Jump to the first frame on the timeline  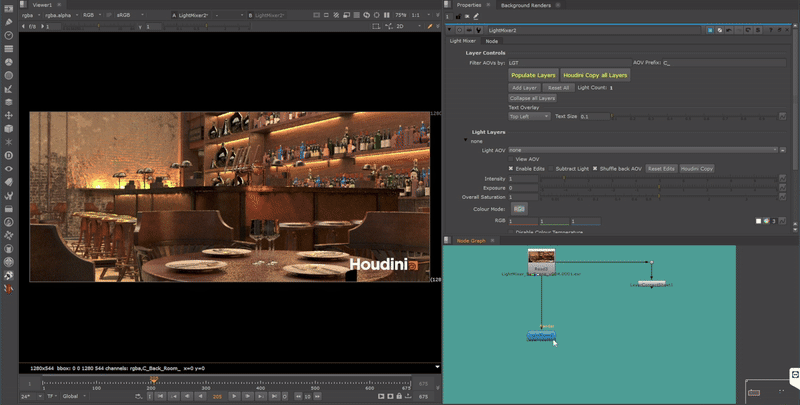click(x=159, y=396)
